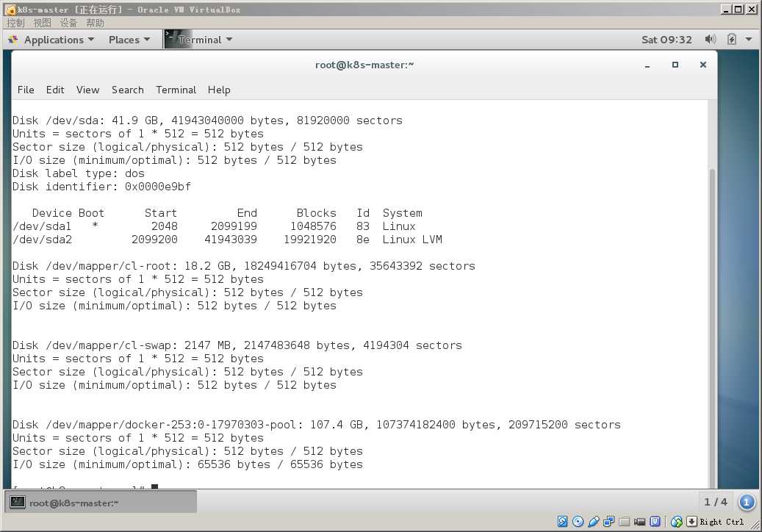Open VirtualBox 视图 menu

coord(42,23)
